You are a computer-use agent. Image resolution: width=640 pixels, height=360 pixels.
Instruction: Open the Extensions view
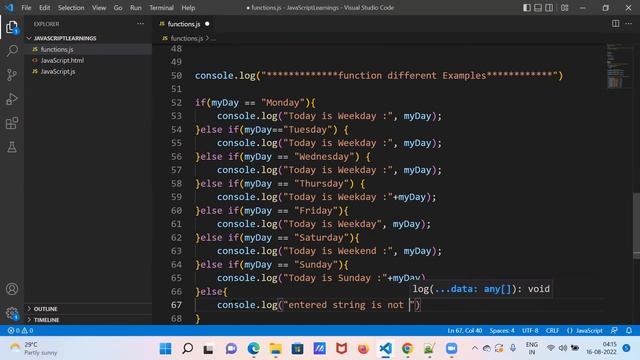click(x=12, y=123)
